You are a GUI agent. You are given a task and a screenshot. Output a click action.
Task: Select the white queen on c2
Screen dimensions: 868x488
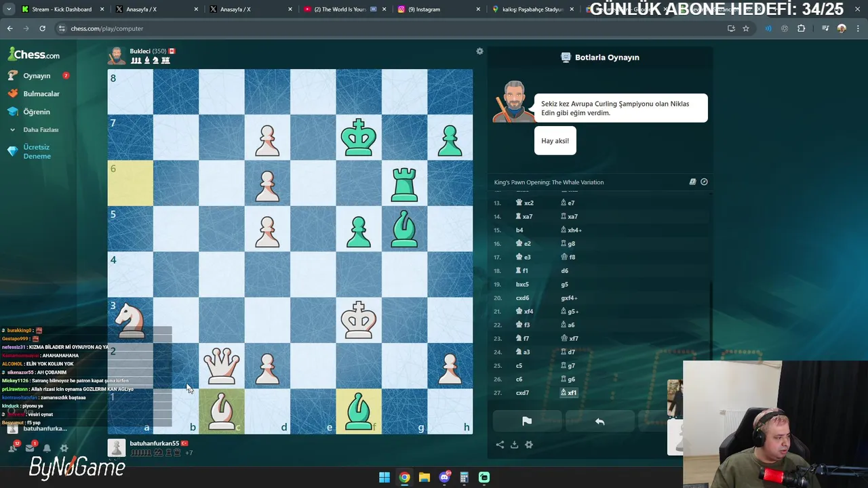(x=222, y=365)
